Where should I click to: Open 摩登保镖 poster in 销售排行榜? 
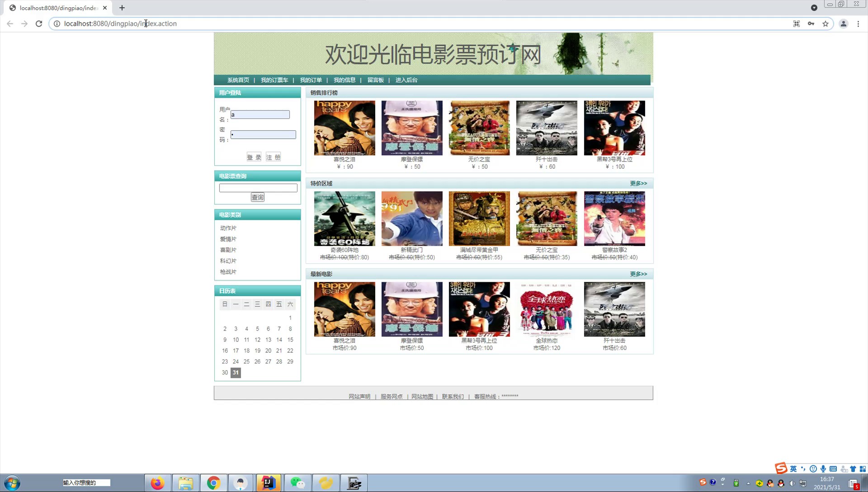(x=412, y=128)
